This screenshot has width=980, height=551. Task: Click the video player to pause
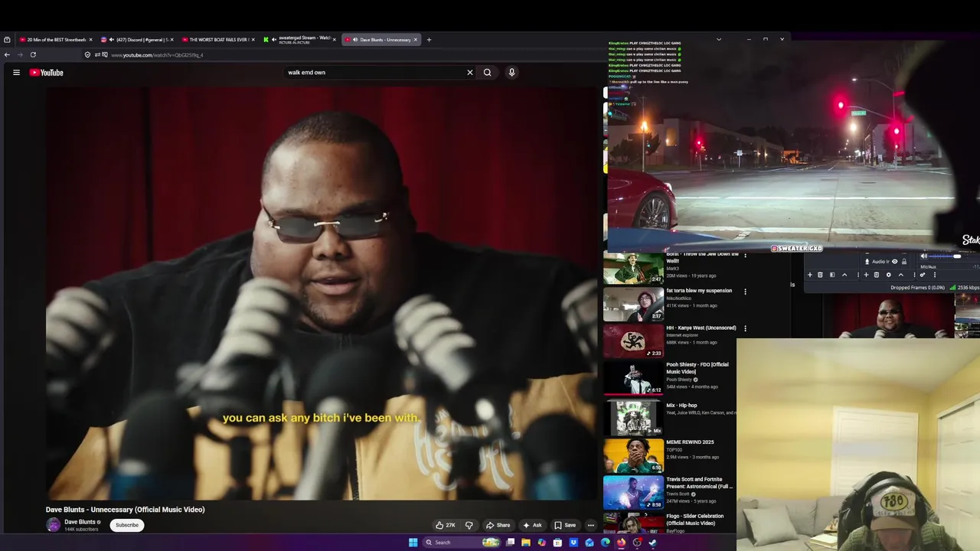tap(322, 293)
